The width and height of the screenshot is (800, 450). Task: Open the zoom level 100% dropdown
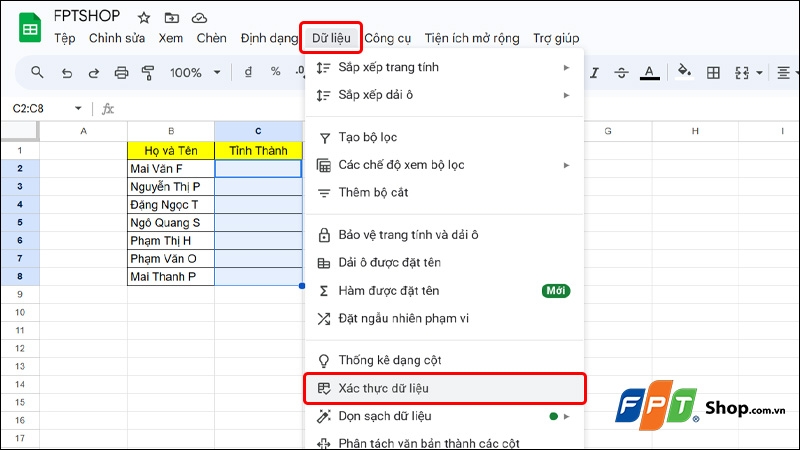(195, 73)
